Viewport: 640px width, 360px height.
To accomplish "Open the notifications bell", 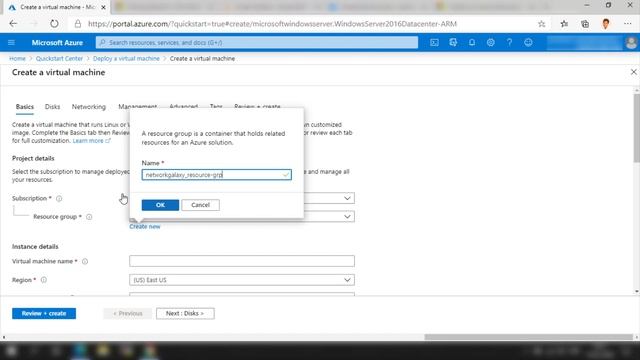I will pyautogui.click(x=472, y=42).
